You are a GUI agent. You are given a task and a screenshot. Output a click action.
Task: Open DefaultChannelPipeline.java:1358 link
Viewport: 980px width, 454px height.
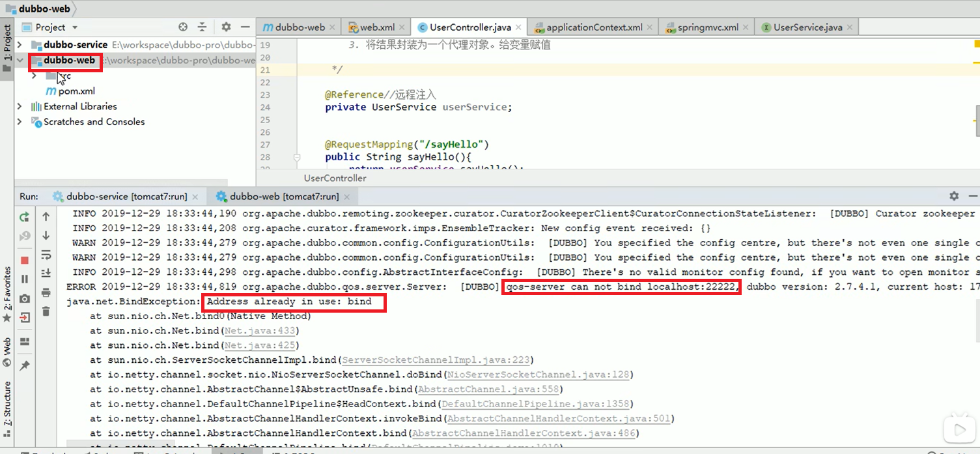tap(537, 404)
